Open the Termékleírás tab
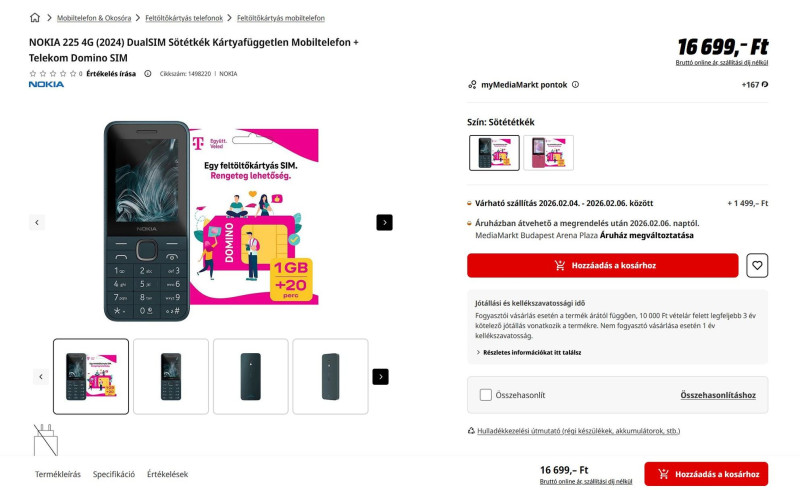 click(58, 474)
